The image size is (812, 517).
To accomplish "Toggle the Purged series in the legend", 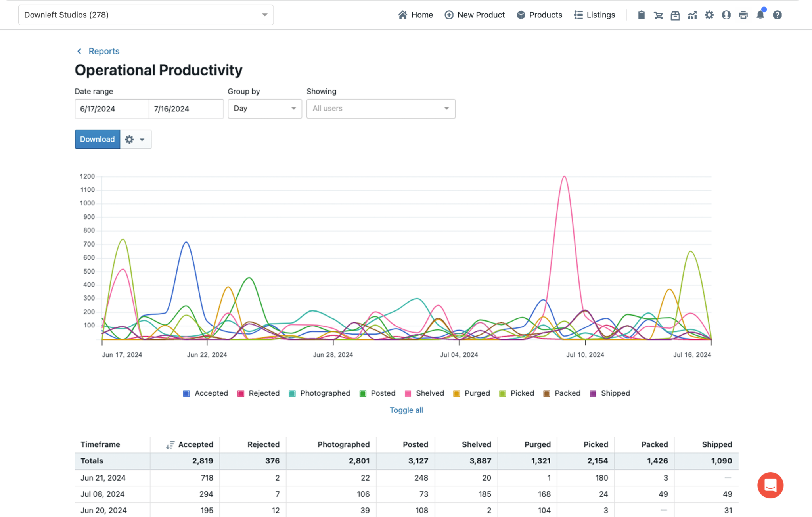I will pos(471,393).
